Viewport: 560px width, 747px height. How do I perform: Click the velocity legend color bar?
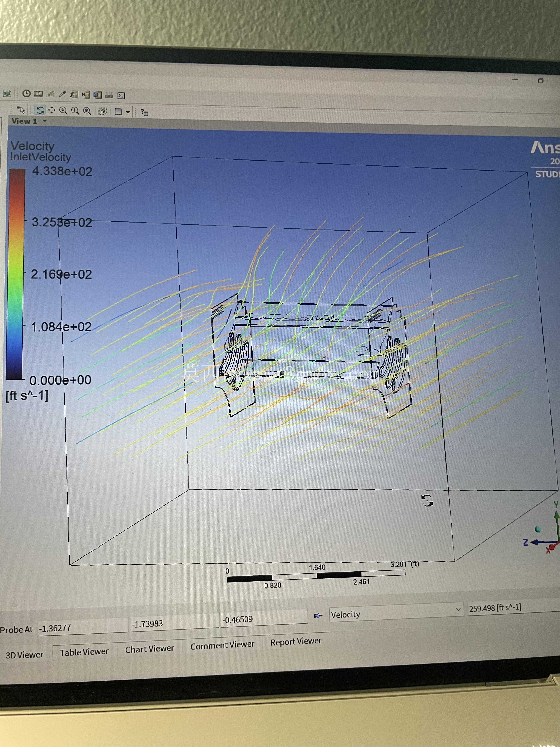[16, 274]
